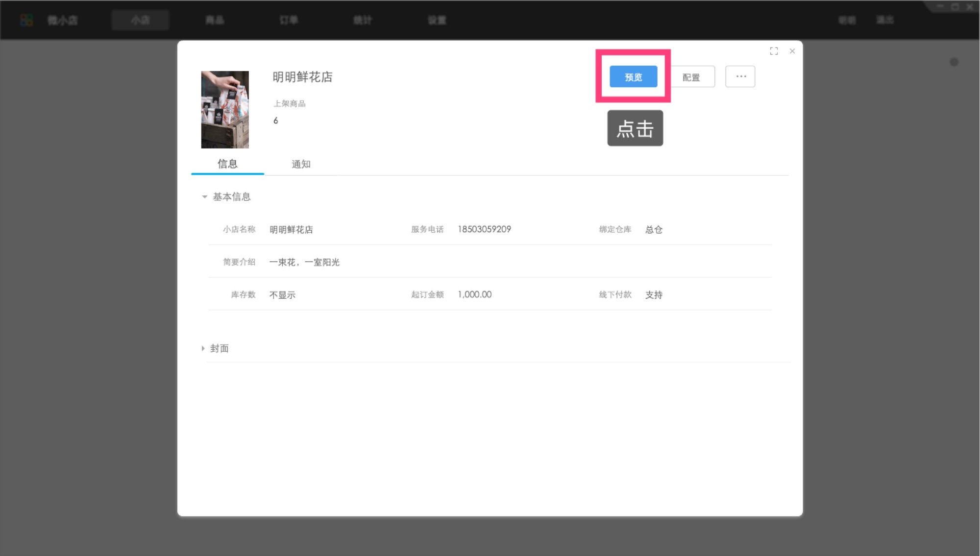Click the 配置 configure button

(691, 77)
